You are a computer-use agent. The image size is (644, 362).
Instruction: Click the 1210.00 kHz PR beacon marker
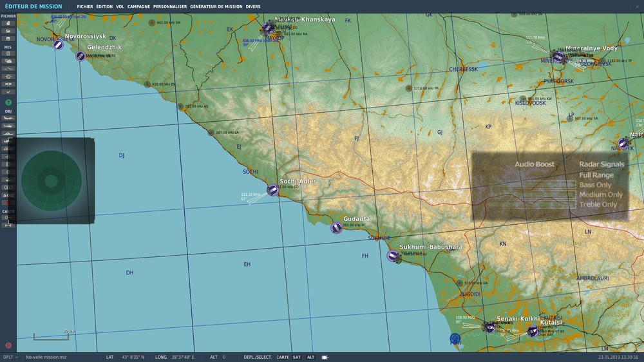tap(409, 88)
